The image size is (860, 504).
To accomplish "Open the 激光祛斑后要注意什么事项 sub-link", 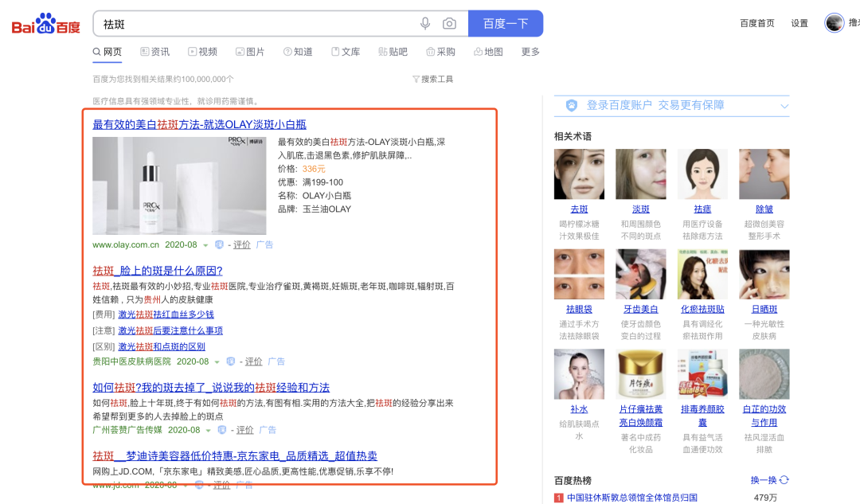I will pyautogui.click(x=170, y=330).
